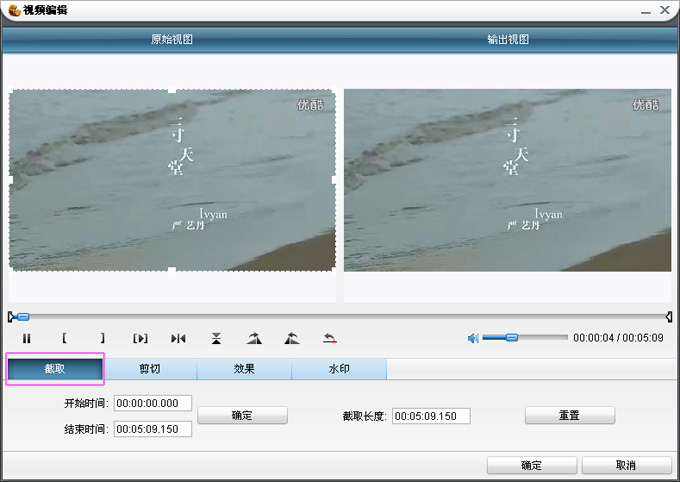Click the 截取长度 input field

click(x=431, y=416)
